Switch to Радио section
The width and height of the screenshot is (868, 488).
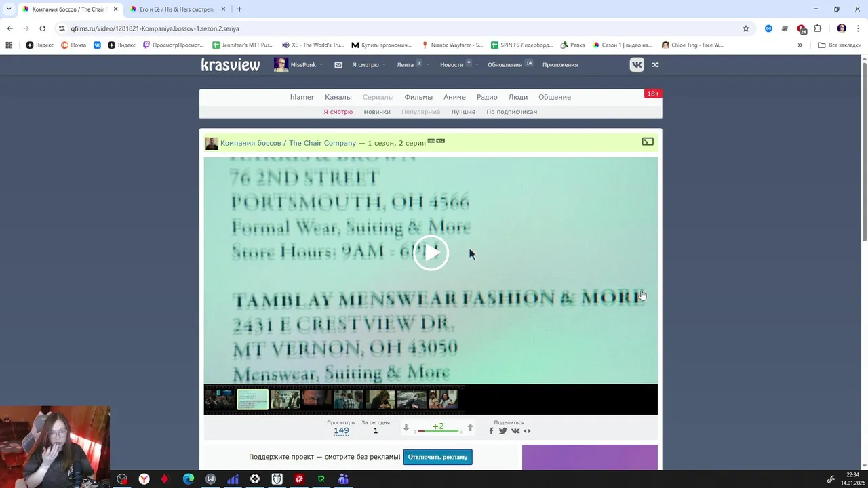pyautogui.click(x=487, y=97)
